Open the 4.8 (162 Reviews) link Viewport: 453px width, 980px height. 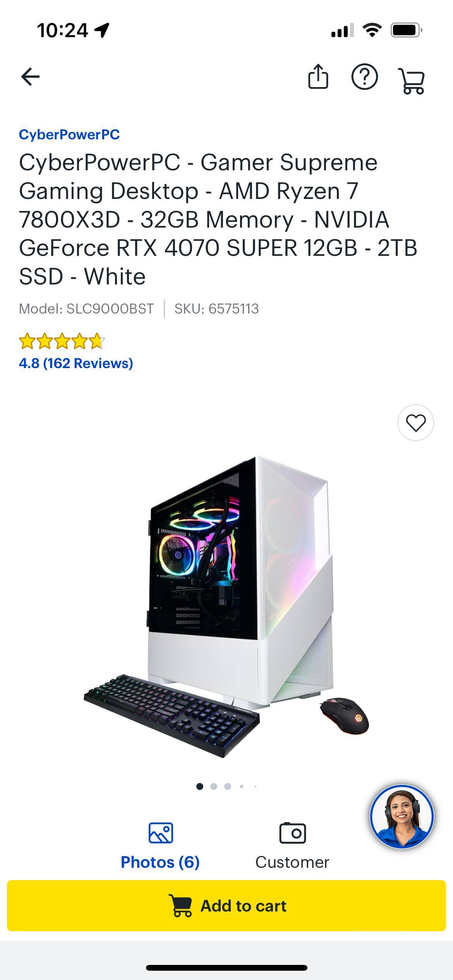pos(76,363)
